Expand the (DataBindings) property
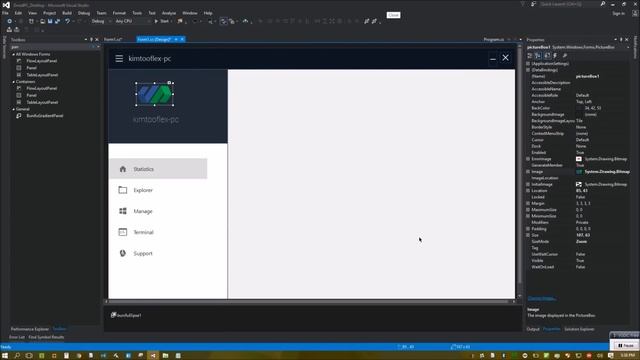 coord(528,70)
